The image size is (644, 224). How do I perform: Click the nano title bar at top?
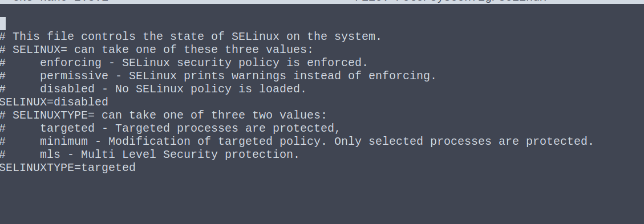pos(322,2)
